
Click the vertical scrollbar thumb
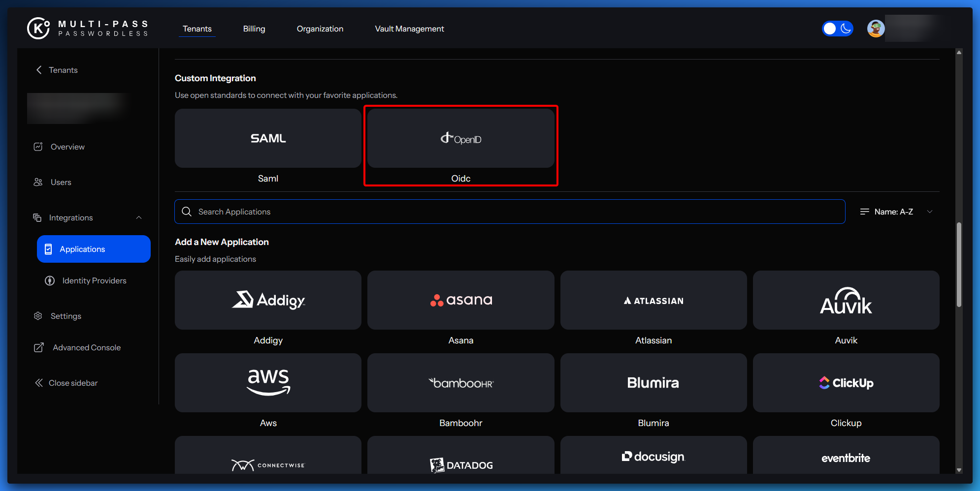(959, 265)
